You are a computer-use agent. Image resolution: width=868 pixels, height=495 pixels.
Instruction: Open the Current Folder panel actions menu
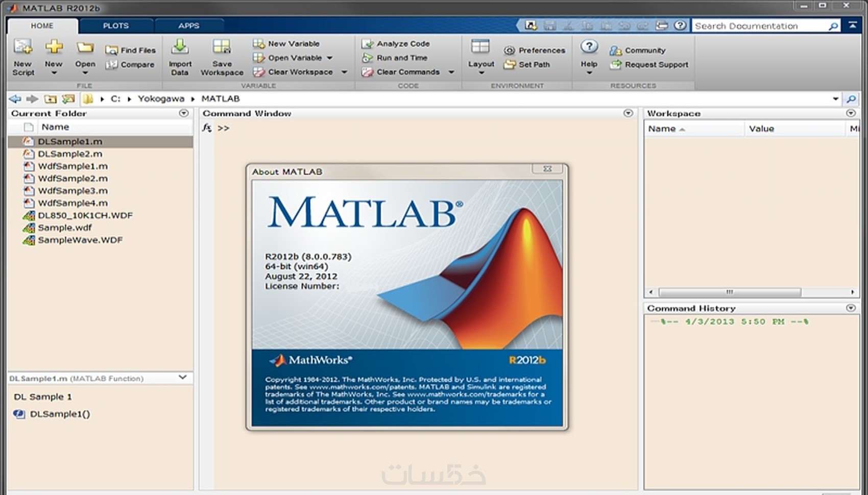pos(184,113)
